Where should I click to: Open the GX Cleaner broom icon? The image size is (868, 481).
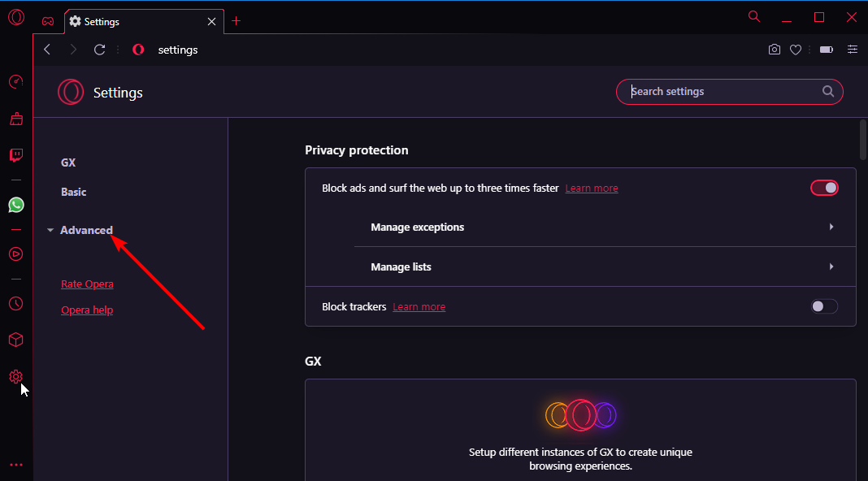coord(16,119)
